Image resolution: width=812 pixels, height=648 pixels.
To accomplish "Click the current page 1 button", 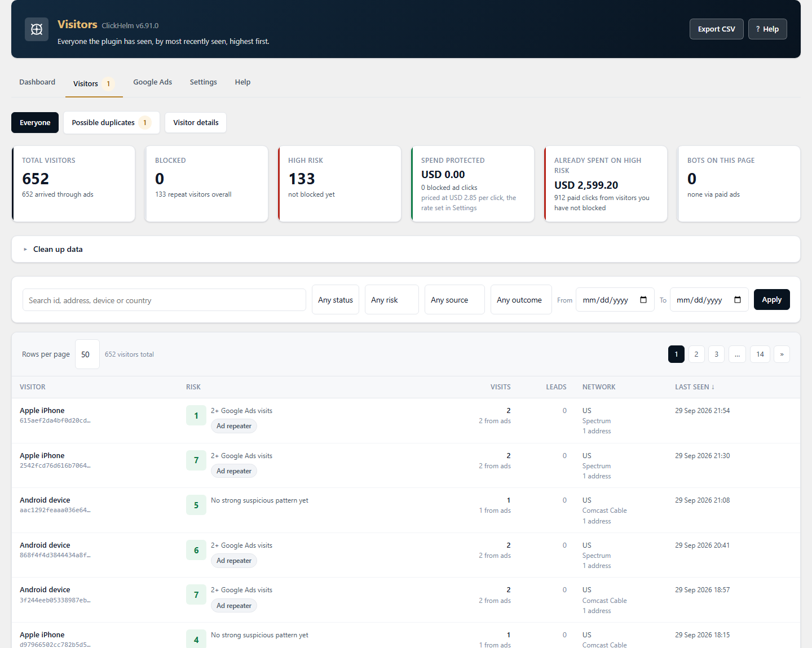I will click(676, 354).
